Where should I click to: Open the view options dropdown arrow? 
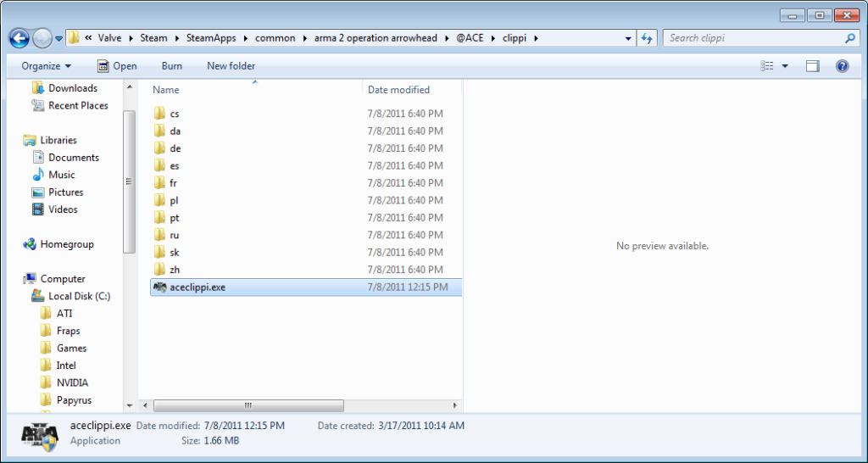pyautogui.click(x=784, y=66)
